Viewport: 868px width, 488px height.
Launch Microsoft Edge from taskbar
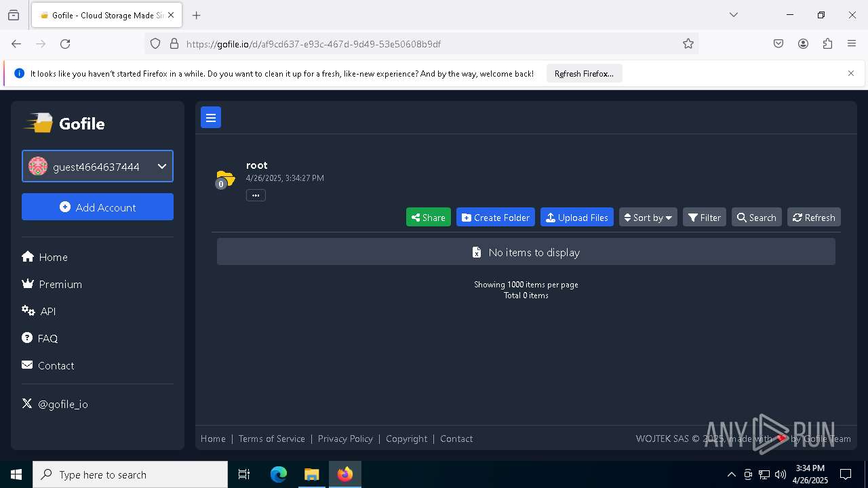279,474
